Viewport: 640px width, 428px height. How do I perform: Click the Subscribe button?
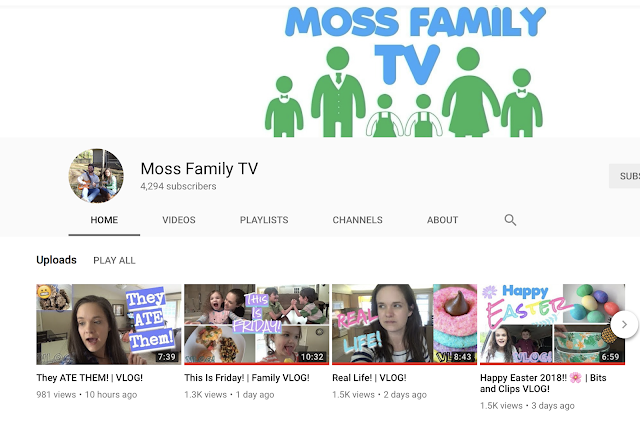click(x=624, y=176)
